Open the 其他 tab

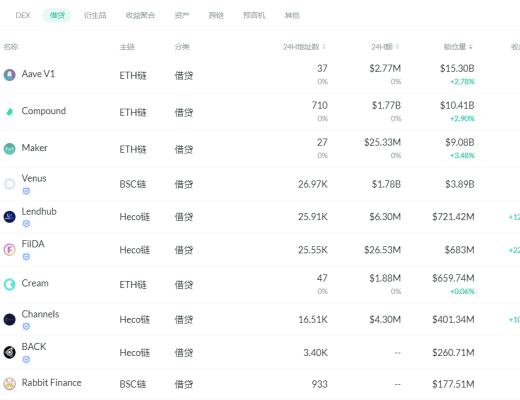292,15
